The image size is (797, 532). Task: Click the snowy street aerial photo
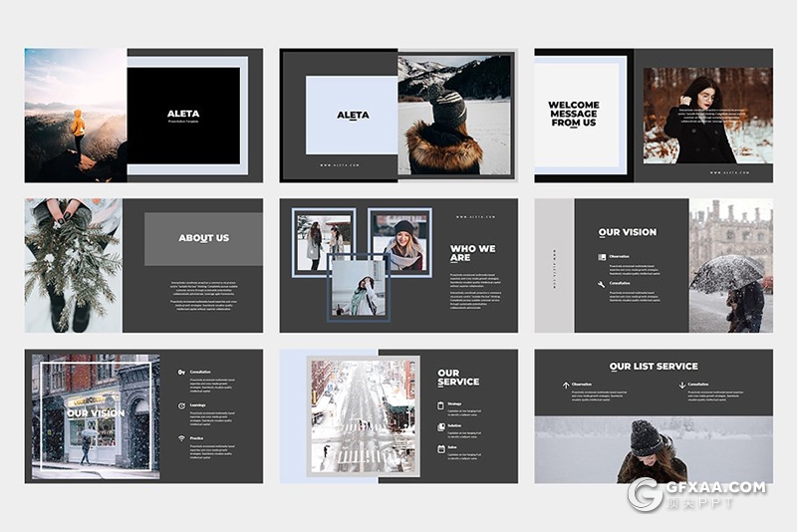362,414
